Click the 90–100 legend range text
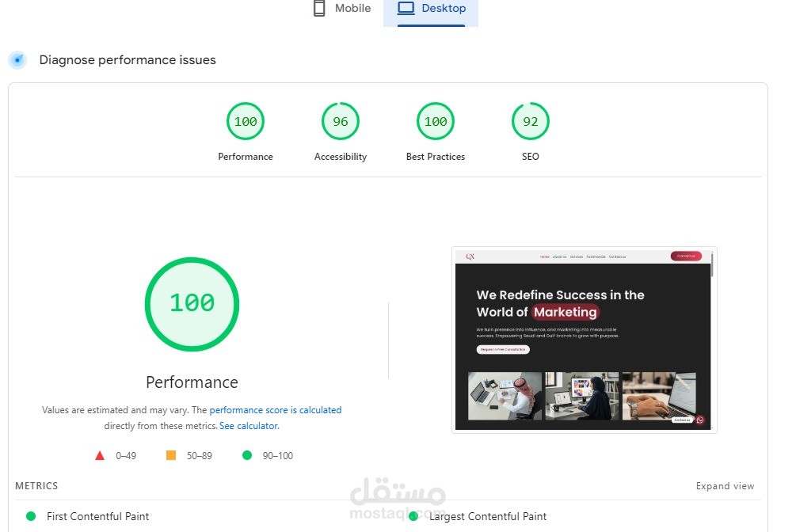796x532 pixels. [x=278, y=456]
